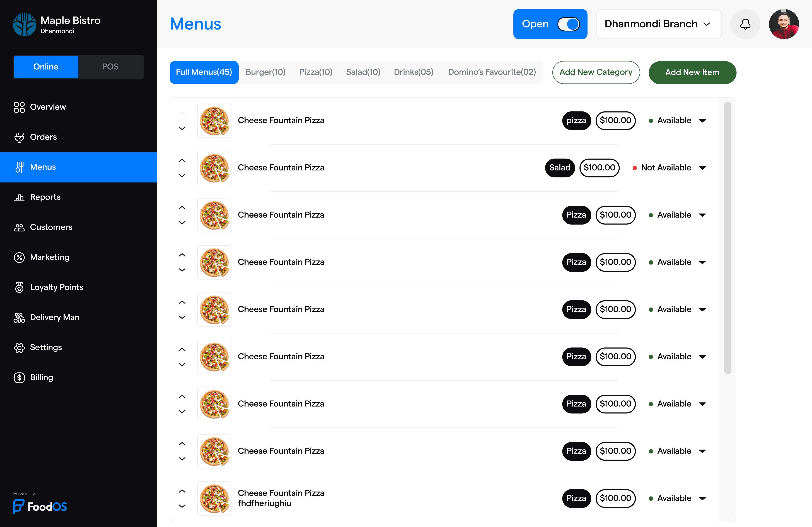Click the Add New Category button

596,72
